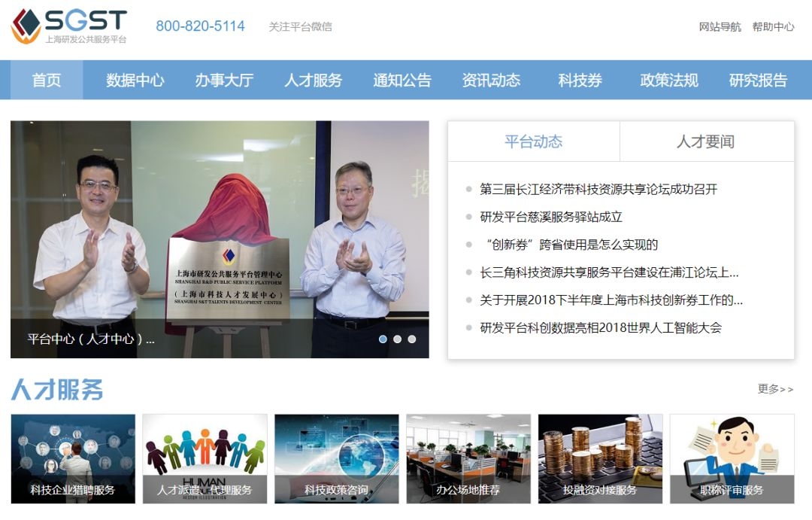Select the second carousel slide dot

coord(397,339)
